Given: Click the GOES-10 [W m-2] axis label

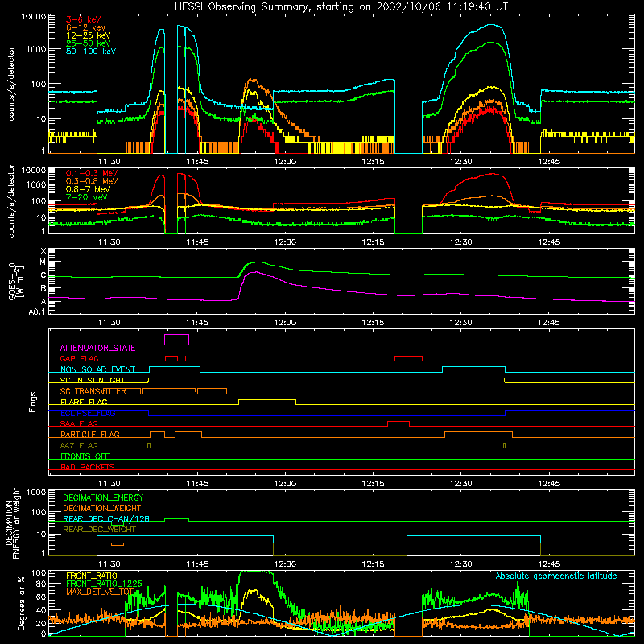Looking at the screenshot, I should pos(16,282).
